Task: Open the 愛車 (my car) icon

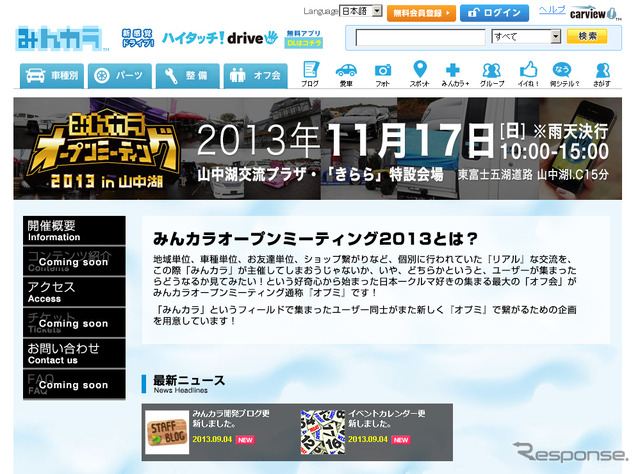Action: click(x=346, y=74)
